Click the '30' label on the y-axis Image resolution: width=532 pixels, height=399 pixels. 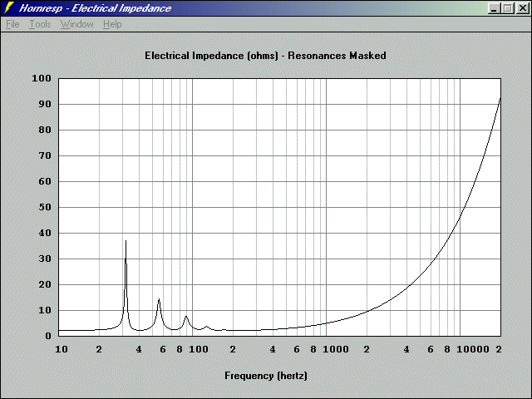tap(44, 259)
